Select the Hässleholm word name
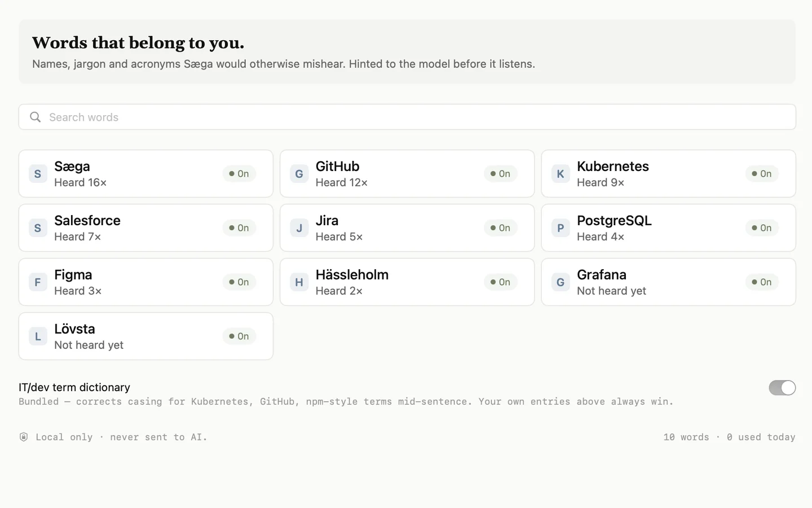The width and height of the screenshot is (812, 508). 352,275
